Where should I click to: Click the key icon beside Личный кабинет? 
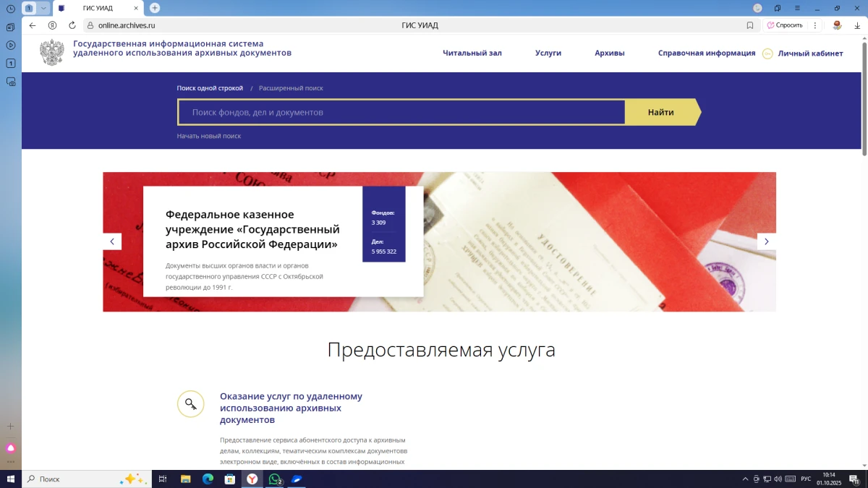pos(767,53)
